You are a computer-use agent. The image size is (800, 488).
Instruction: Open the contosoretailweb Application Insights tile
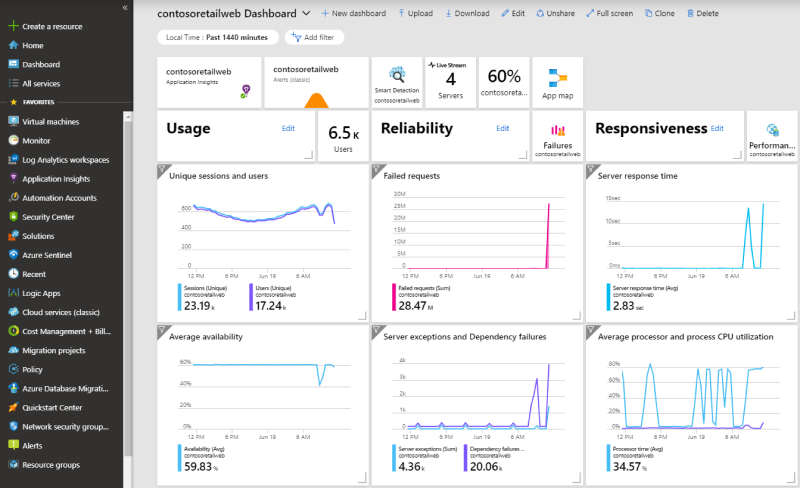[x=209, y=82]
